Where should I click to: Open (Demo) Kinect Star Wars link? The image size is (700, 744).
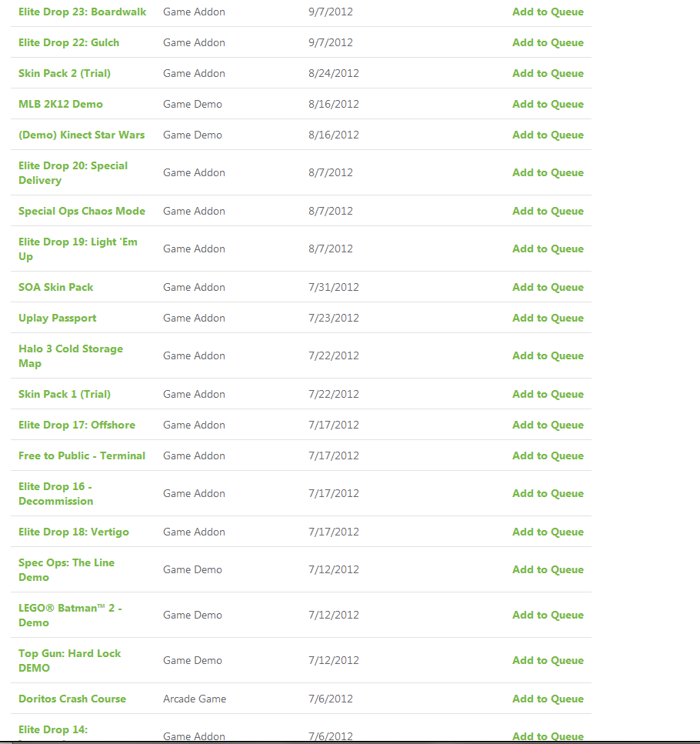82,135
